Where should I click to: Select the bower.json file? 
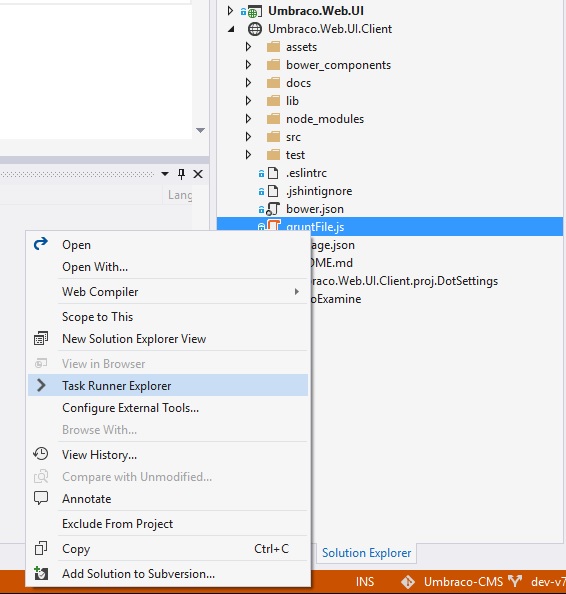[x=315, y=209]
